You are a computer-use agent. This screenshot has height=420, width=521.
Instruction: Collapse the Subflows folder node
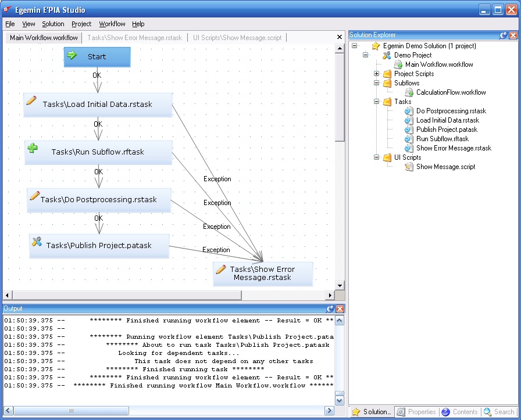pyautogui.click(x=376, y=83)
